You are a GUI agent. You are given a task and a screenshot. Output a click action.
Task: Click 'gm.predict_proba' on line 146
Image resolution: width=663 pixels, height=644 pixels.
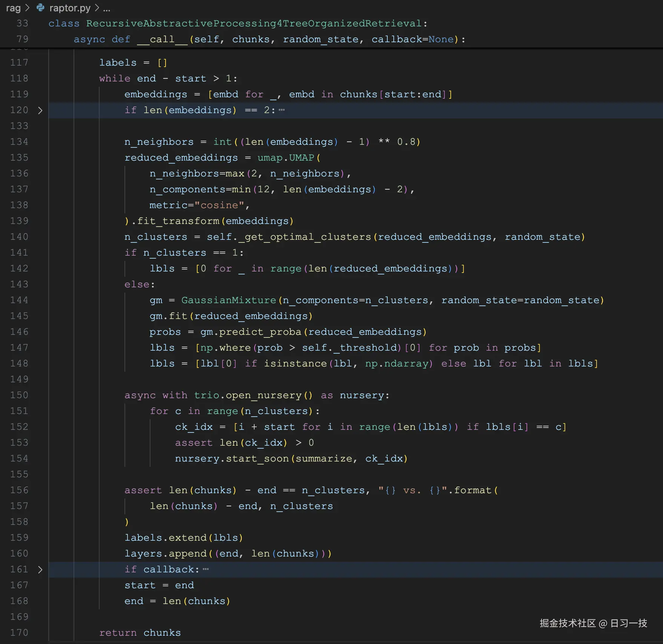251,332
